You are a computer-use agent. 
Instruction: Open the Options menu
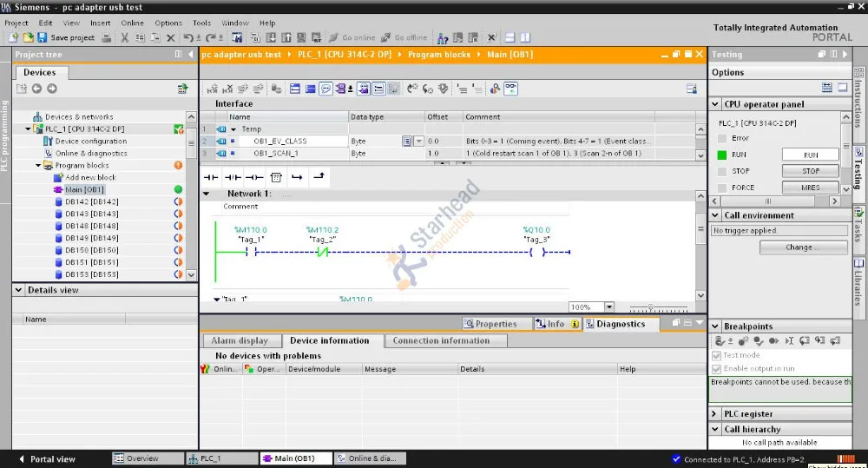pyautogui.click(x=168, y=23)
